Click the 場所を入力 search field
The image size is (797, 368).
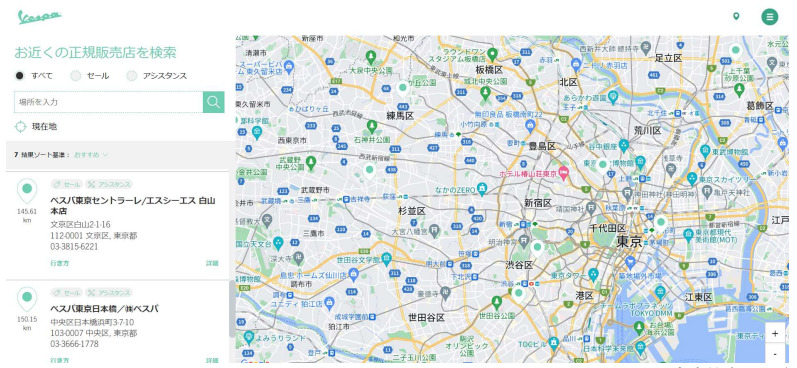click(x=108, y=102)
